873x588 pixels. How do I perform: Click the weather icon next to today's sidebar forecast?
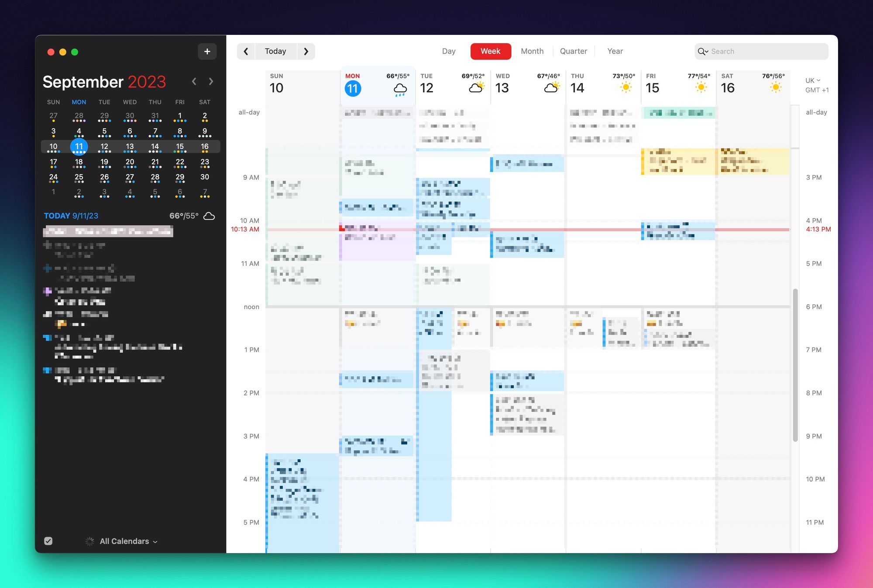[x=209, y=216]
